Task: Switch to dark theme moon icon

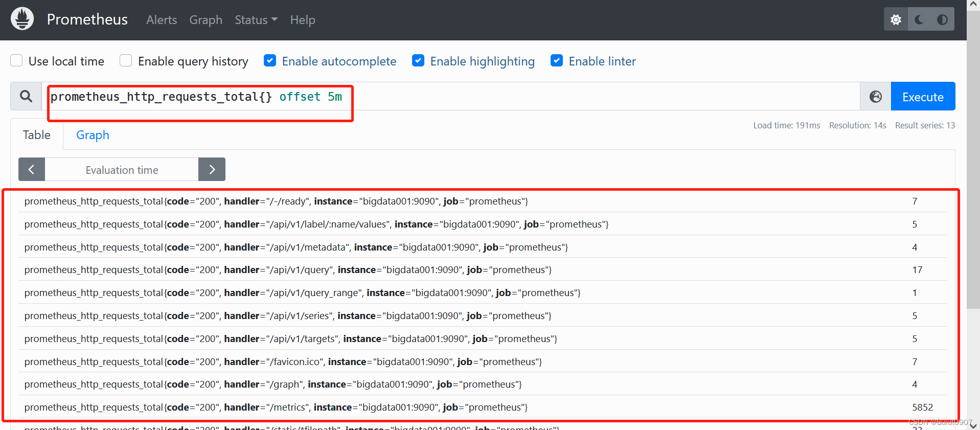Action: click(919, 19)
